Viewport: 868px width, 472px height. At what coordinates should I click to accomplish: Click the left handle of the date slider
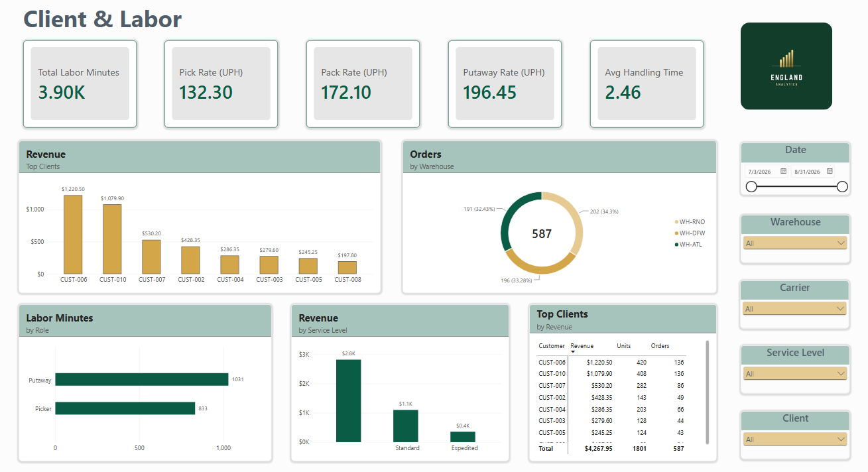pos(751,187)
